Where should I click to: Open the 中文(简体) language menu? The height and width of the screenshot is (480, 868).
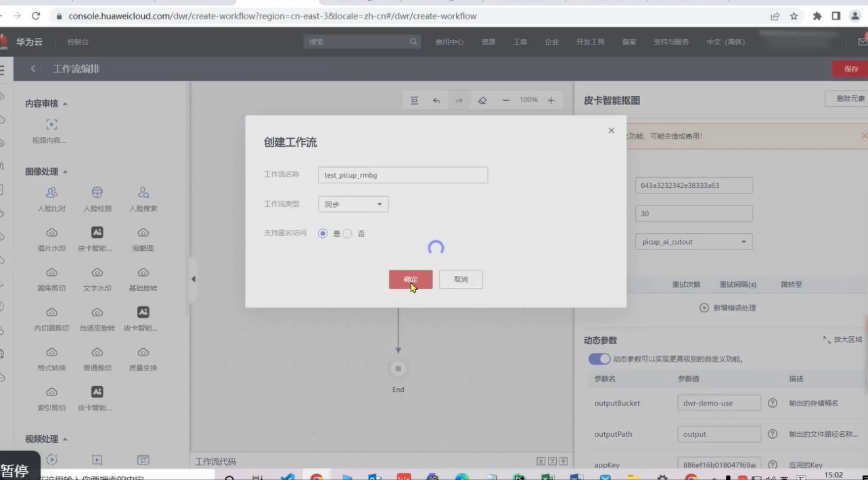pyautogui.click(x=725, y=42)
